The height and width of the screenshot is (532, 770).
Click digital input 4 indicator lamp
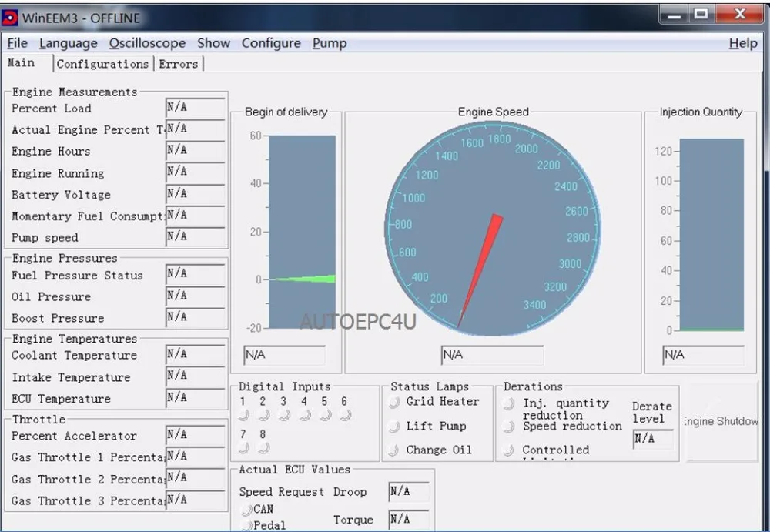pos(305,415)
